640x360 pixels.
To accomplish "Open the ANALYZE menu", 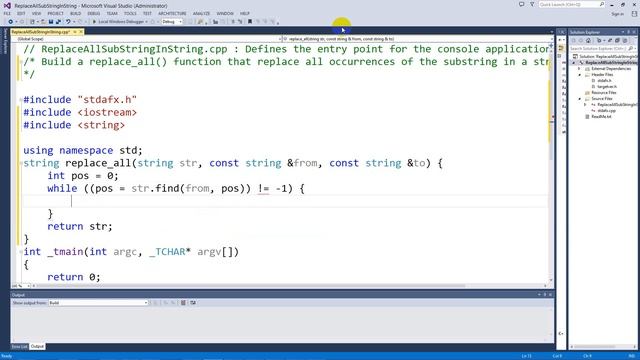I will coord(201,13).
